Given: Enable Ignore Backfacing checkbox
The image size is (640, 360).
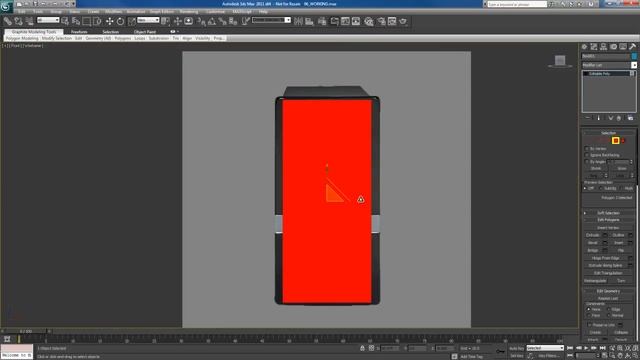Looking at the screenshot, I should pyautogui.click(x=587, y=155).
